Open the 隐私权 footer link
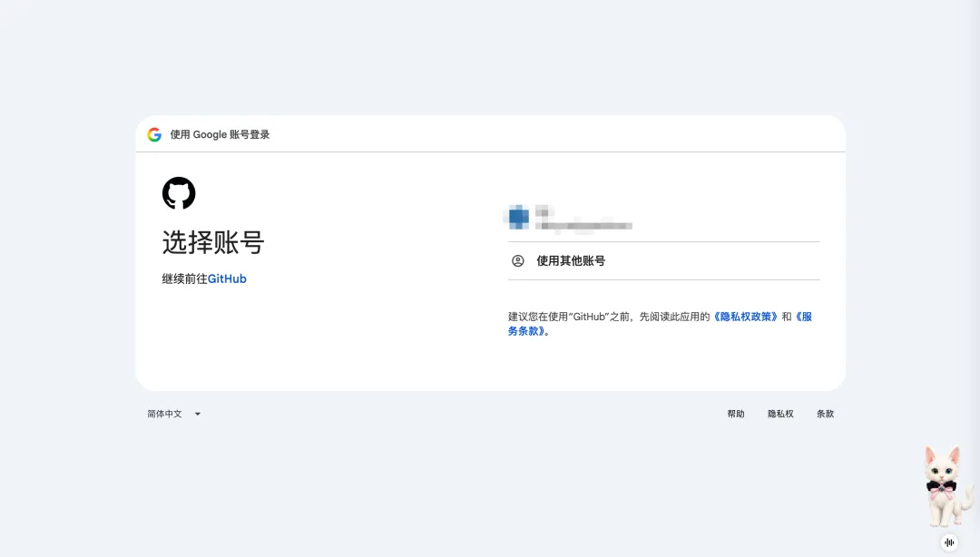Viewport: 980px width, 557px height. click(780, 414)
